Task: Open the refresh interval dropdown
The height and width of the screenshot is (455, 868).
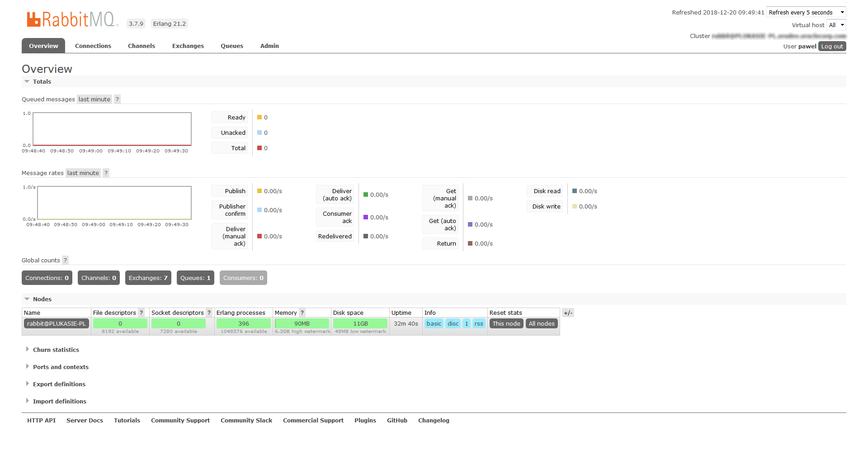Action: [806, 12]
